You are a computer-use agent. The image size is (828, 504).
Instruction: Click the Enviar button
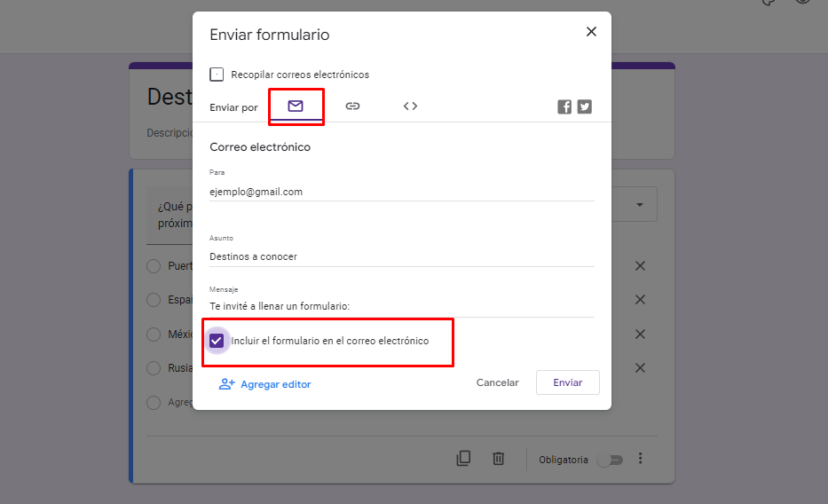click(x=567, y=382)
